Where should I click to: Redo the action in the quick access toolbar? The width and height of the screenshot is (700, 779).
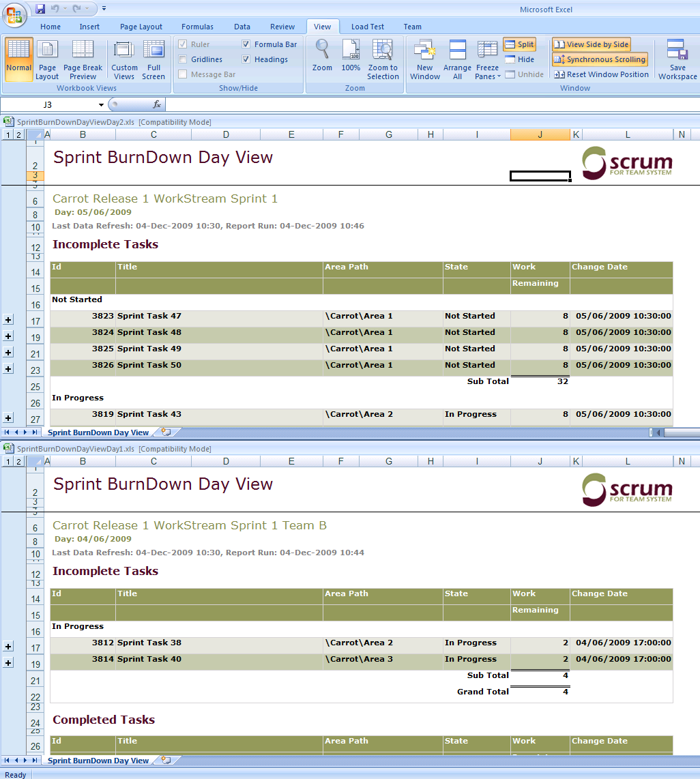pos(76,8)
